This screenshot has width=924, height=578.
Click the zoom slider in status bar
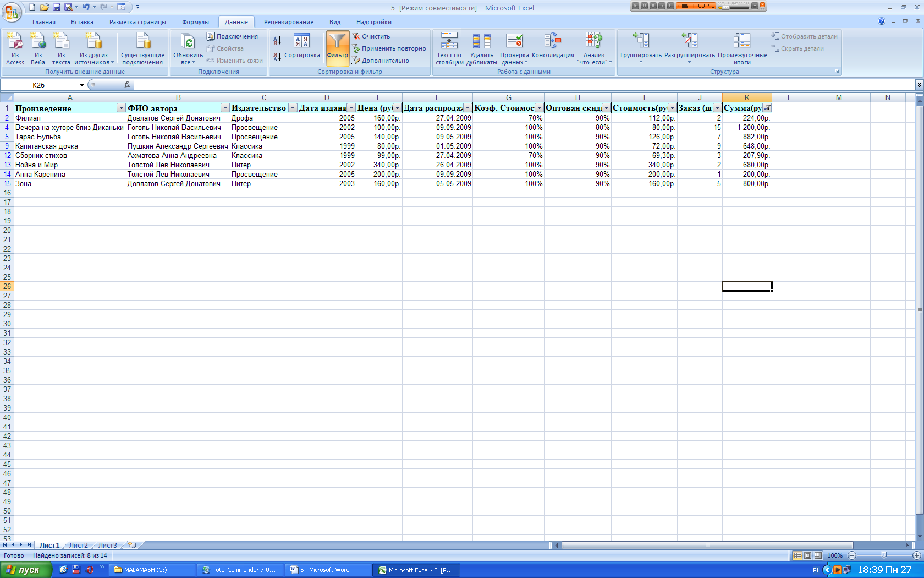[x=884, y=555]
